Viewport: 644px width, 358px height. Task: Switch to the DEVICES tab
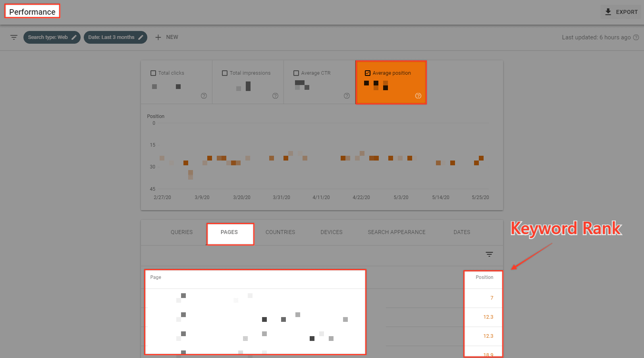pos(332,232)
